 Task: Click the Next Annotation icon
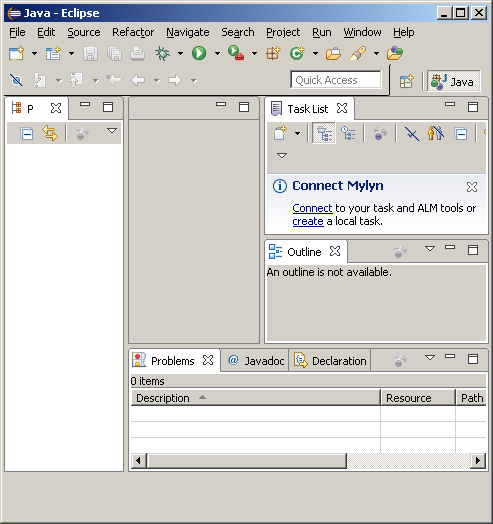[x=39, y=80]
